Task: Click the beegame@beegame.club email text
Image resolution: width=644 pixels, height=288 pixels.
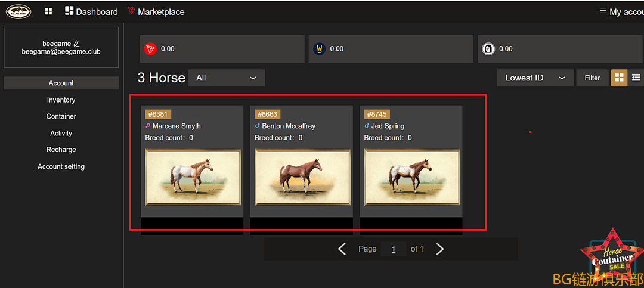Action: (x=61, y=52)
